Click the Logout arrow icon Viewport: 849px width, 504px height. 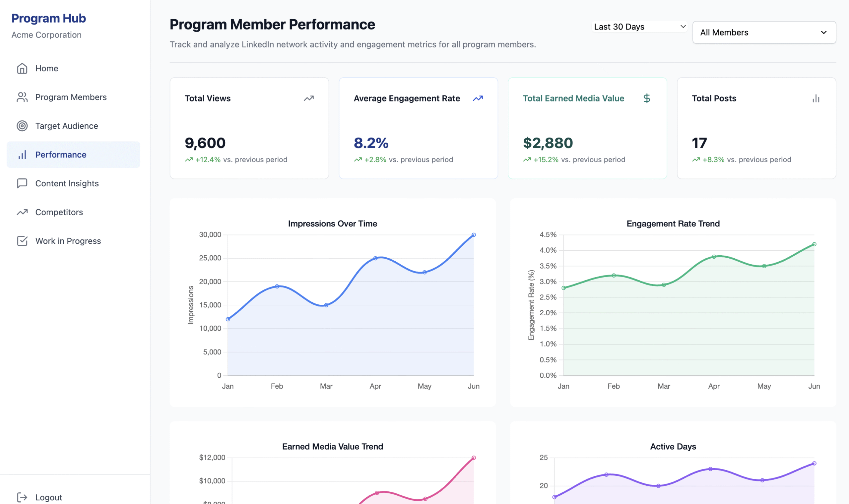[22, 498]
